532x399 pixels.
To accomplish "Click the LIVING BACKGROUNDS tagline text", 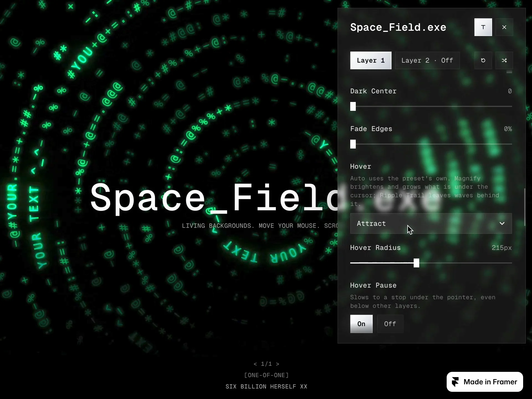I will pyautogui.click(x=259, y=226).
